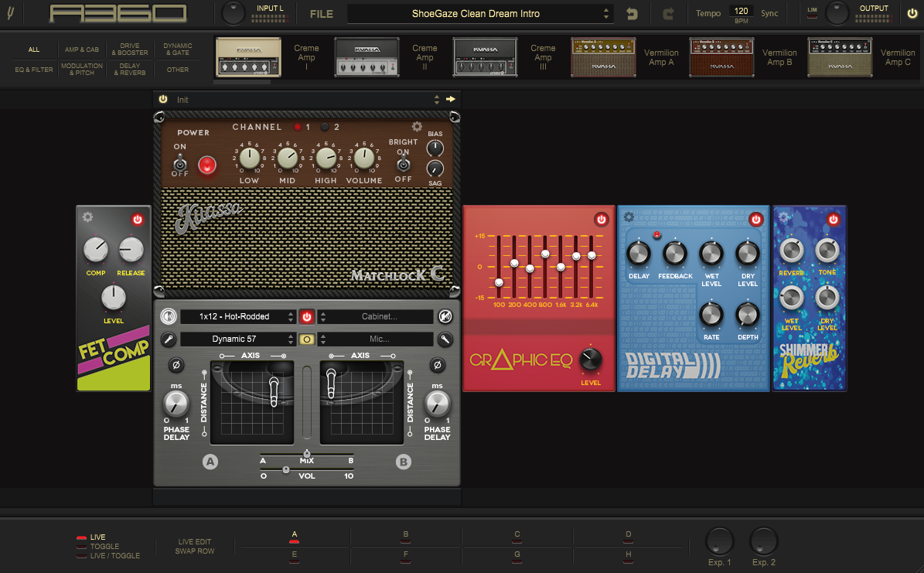Click the 100 Hz EQ slider
The width and height of the screenshot is (924, 573).
(500, 267)
